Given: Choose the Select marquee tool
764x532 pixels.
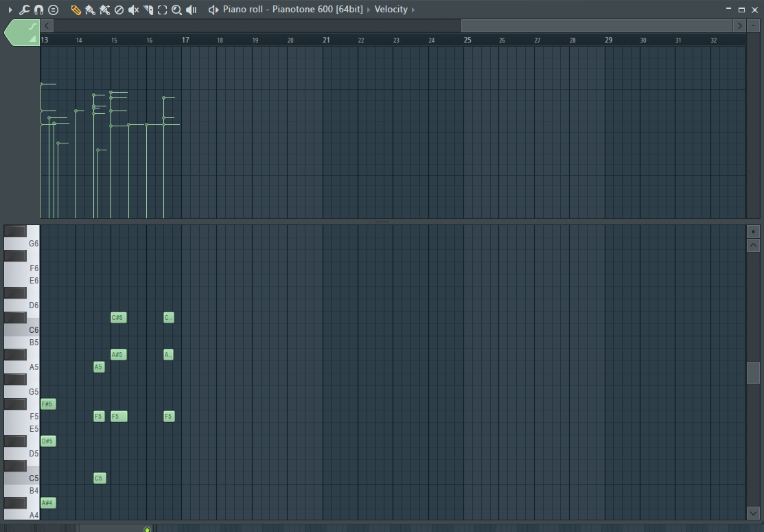Looking at the screenshot, I should 162,9.
